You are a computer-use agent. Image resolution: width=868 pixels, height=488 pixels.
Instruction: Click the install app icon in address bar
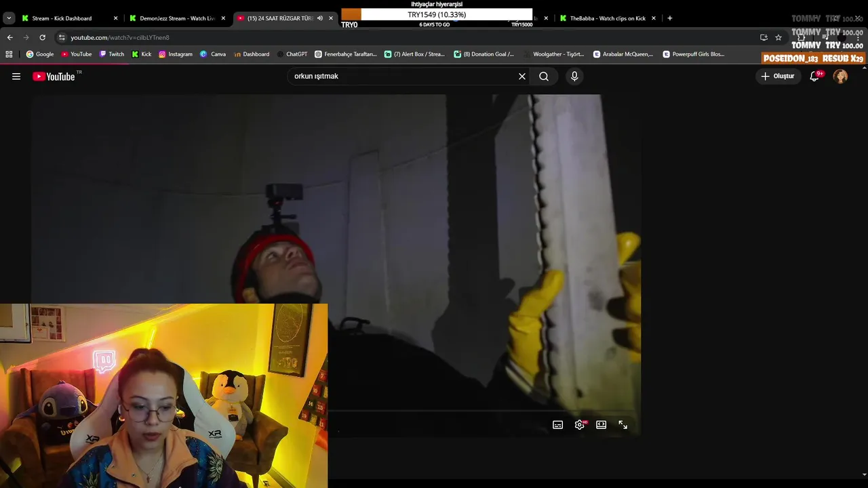[x=764, y=37]
